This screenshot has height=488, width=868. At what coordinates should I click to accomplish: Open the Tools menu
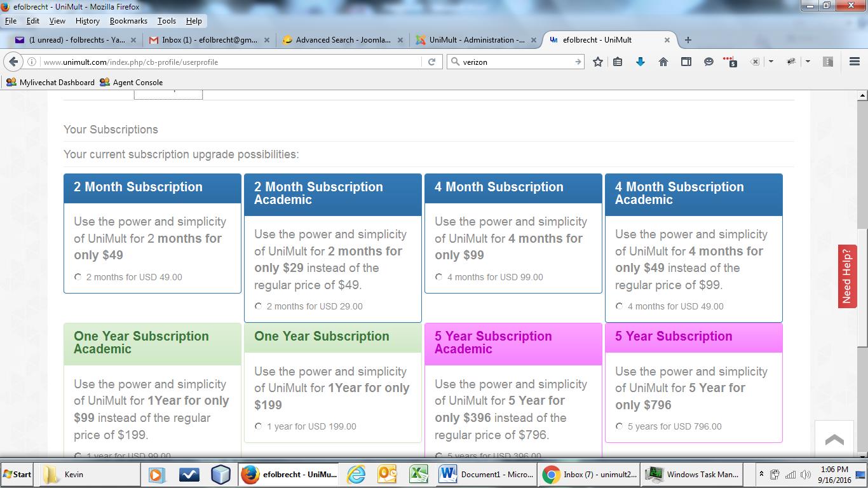click(x=166, y=20)
